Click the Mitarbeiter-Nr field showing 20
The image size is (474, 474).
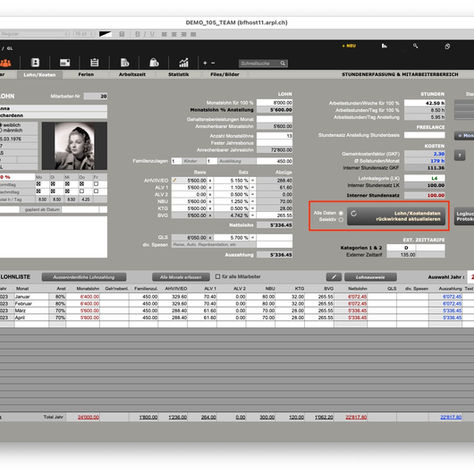point(95,96)
